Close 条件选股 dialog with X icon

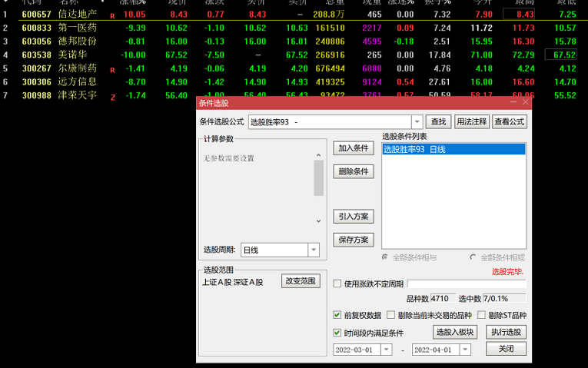[526, 102]
